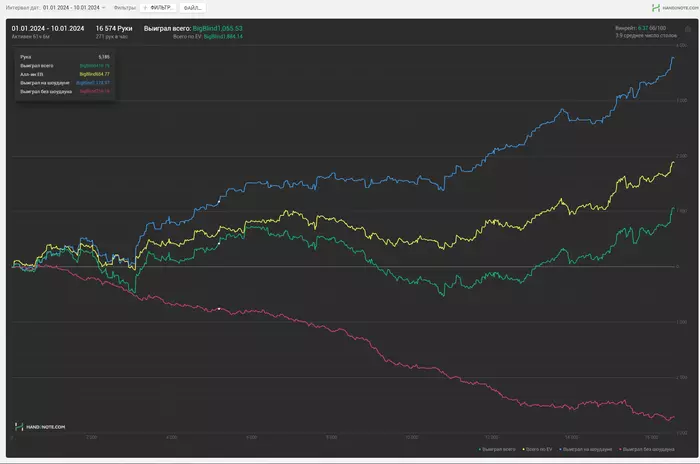Click the '3.9 среднее число столов' text
Viewport: 700px width, 464px height.
click(x=646, y=35)
